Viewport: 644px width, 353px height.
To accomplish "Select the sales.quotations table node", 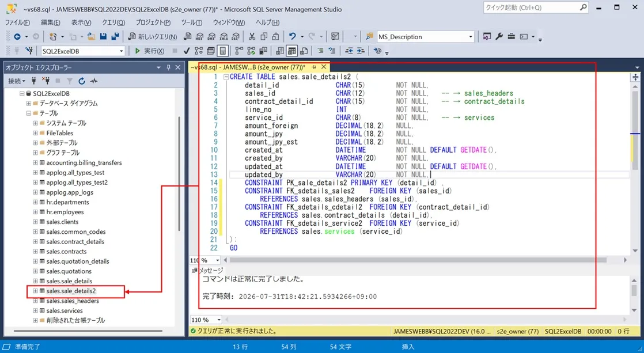I will coord(69,271).
